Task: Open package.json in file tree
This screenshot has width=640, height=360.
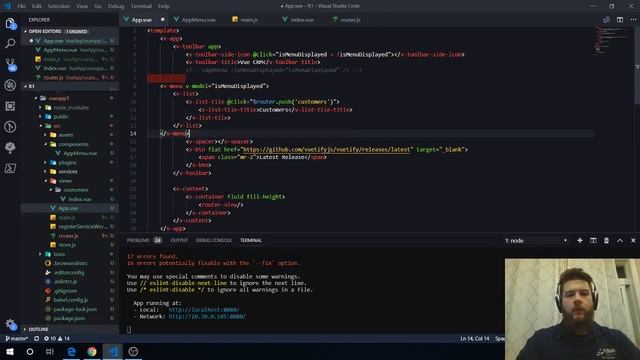Action: 69,318
